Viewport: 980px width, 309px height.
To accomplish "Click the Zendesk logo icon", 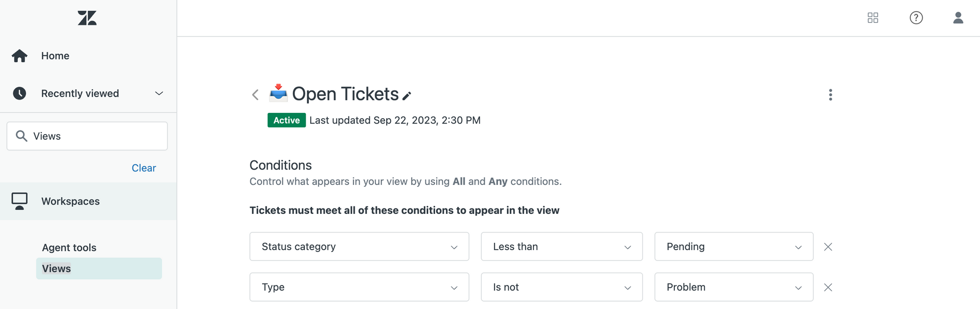I will coord(87,18).
